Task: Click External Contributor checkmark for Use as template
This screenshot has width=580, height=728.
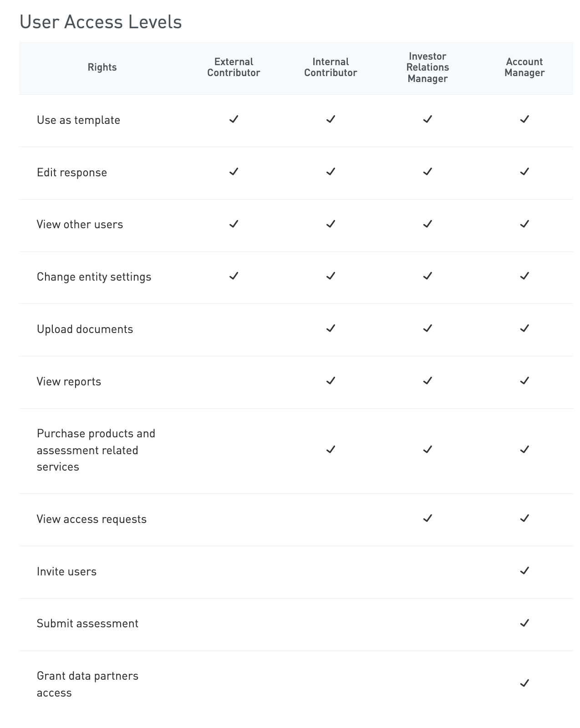Action: pyautogui.click(x=234, y=119)
